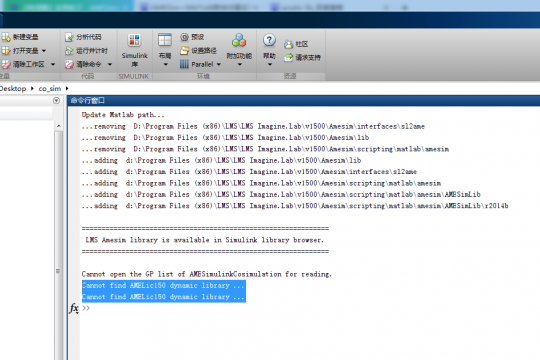Expand the 布局 layout dropdown arrow
Viewport: 540px width, 360px height.
tap(165, 64)
